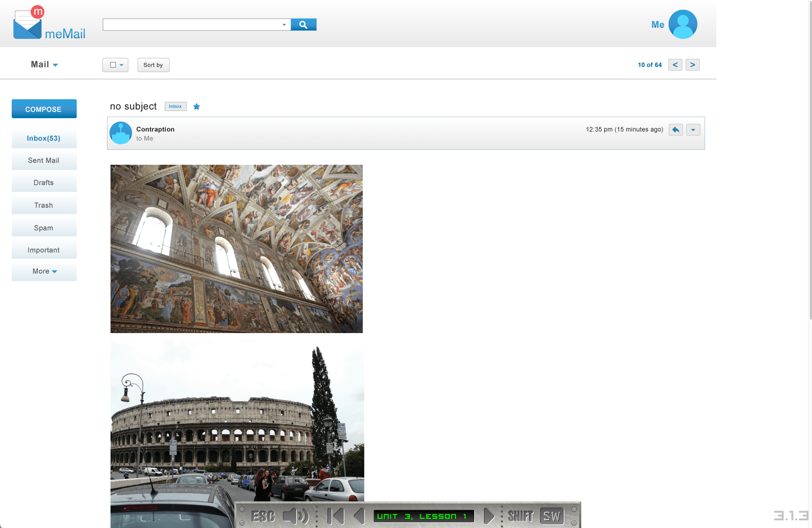
Task: Open the Inbox(53) folder
Action: (44, 138)
